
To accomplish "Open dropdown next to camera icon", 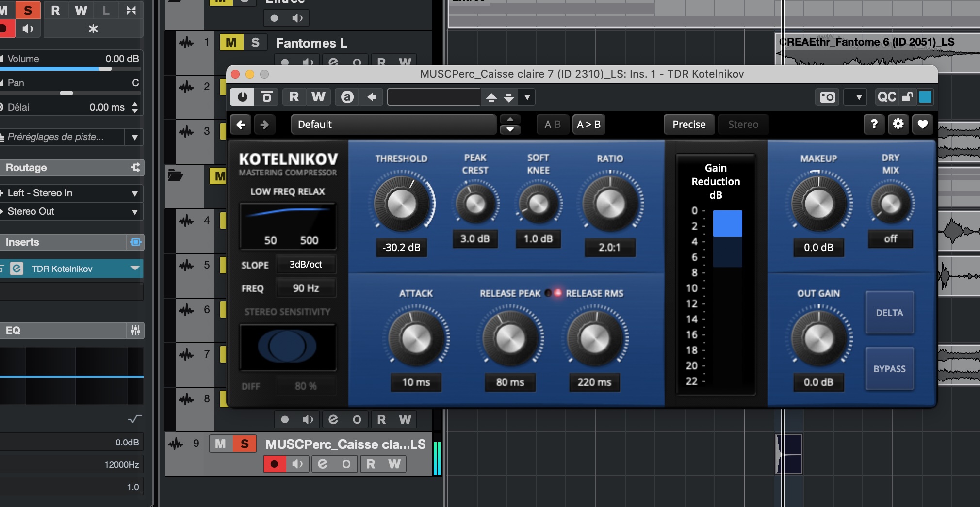I will click(x=855, y=97).
